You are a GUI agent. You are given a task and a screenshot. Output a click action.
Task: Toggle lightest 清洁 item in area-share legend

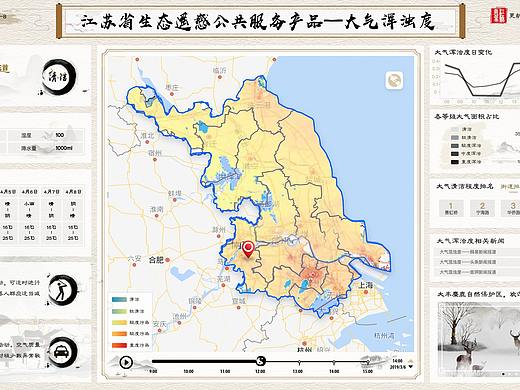462,129
